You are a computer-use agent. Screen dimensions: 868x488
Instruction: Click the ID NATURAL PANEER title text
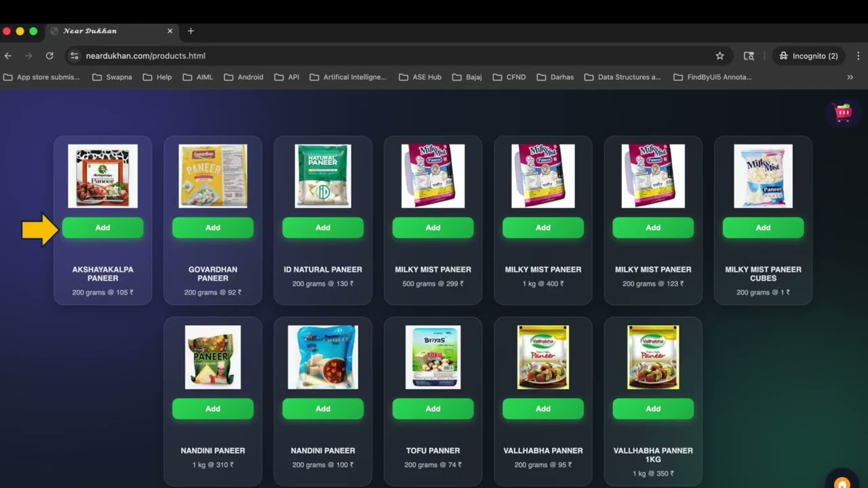click(x=323, y=270)
